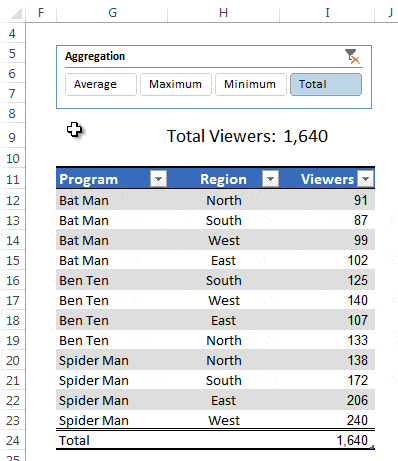Select column I header
The height and width of the screenshot is (461, 398).
pos(327,13)
